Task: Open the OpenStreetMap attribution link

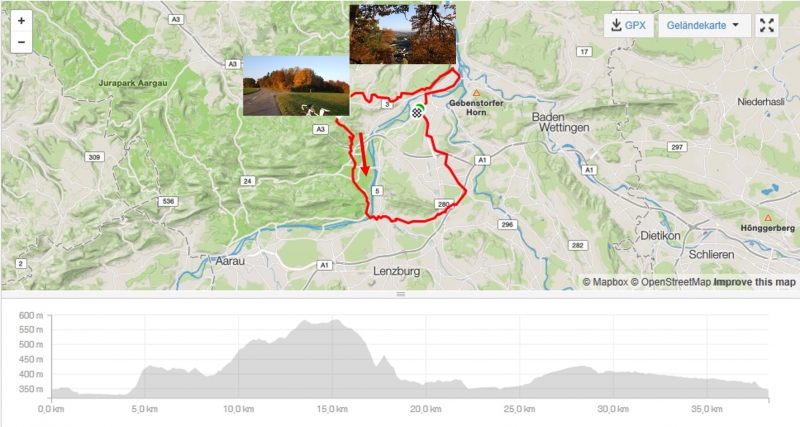Action: point(670,282)
